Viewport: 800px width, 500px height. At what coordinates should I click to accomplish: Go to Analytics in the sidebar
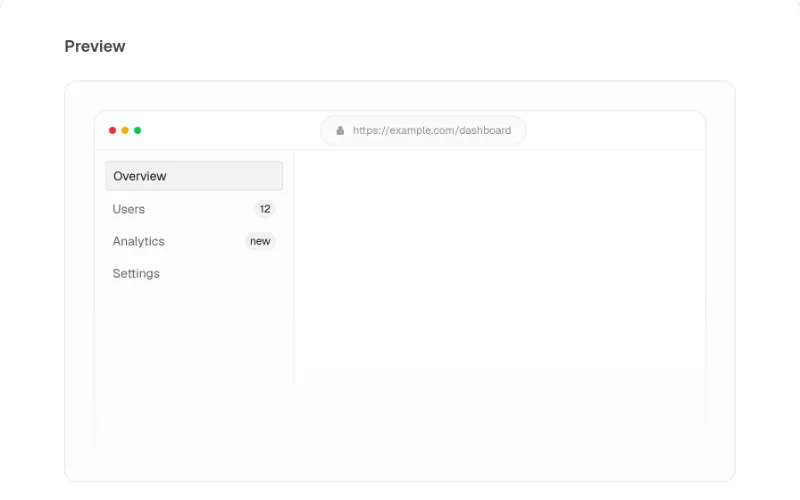pos(194,241)
